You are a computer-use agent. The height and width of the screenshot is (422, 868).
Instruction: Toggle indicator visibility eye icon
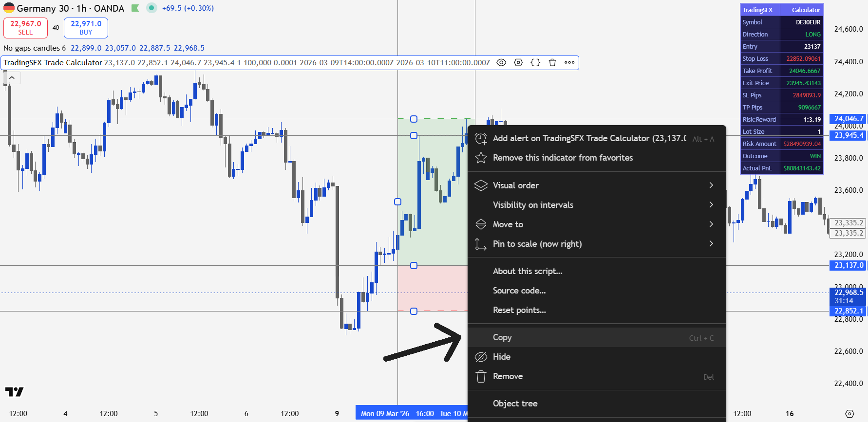click(501, 62)
